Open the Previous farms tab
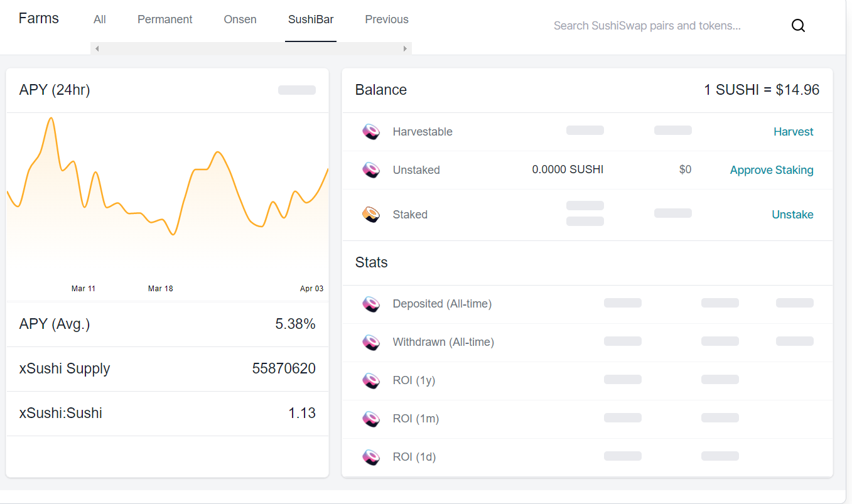Image resolution: width=852 pixels, height=504 pixels. (387, 19)
